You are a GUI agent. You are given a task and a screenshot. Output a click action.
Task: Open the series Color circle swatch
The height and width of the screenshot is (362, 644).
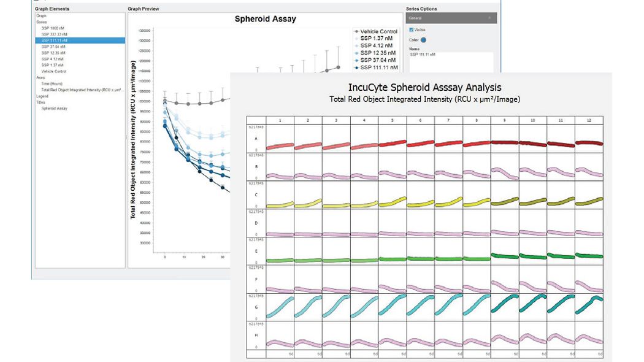point(423,40)
